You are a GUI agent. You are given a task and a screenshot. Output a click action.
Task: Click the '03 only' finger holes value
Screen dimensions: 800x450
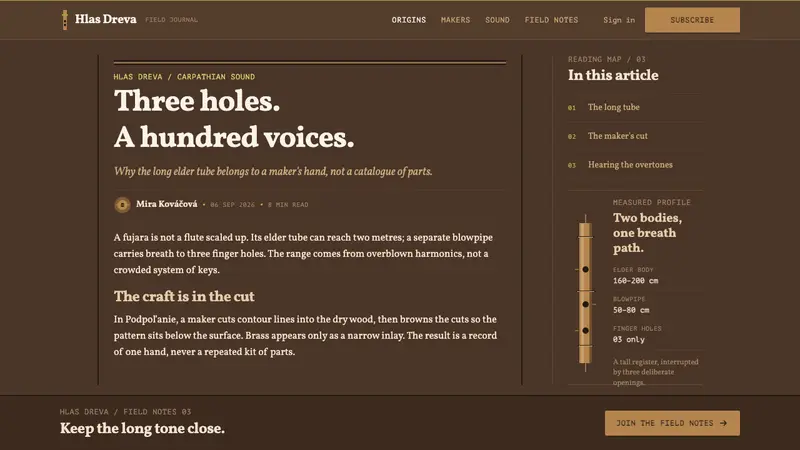[x=629, y=339]
